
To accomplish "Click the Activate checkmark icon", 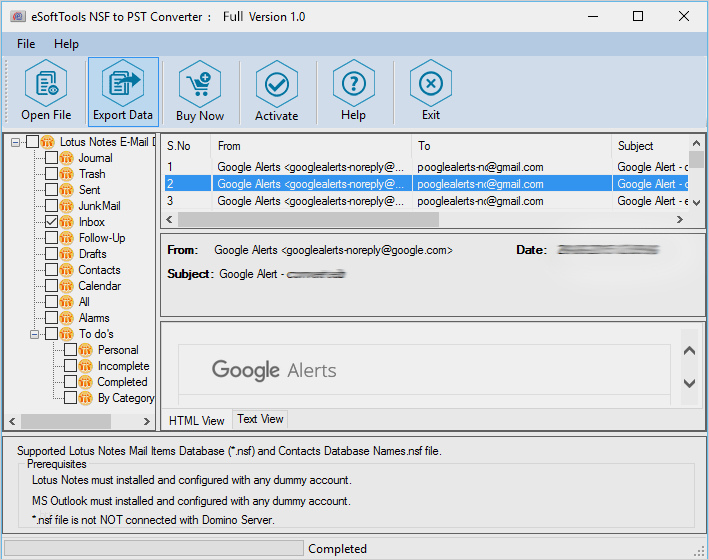I will point(277,85).
